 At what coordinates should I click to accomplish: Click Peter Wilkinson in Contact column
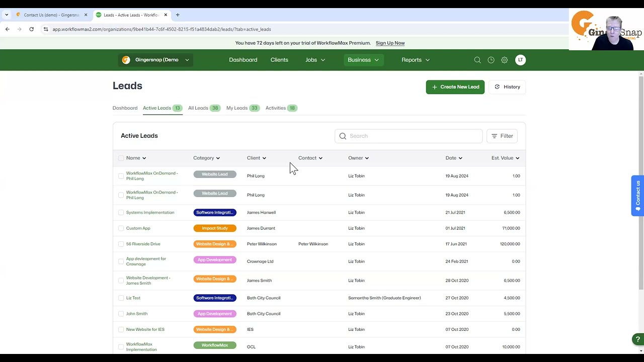[313, 244]
